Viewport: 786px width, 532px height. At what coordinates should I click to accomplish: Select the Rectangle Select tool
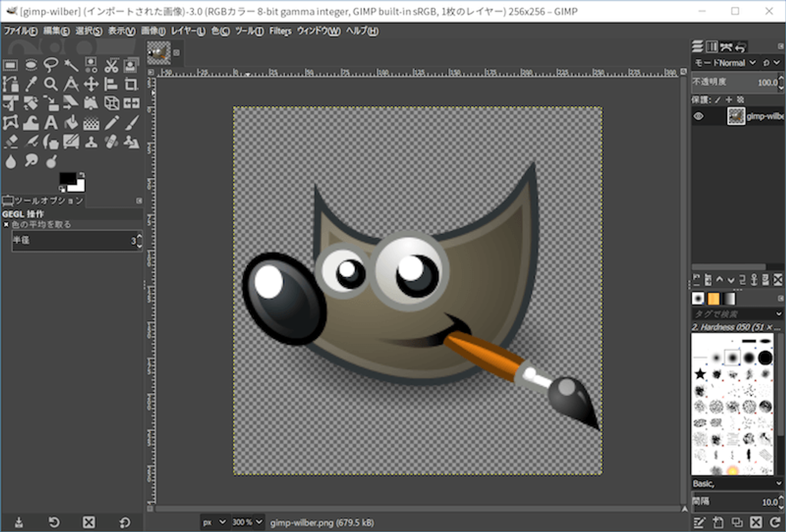pos(10,65)
